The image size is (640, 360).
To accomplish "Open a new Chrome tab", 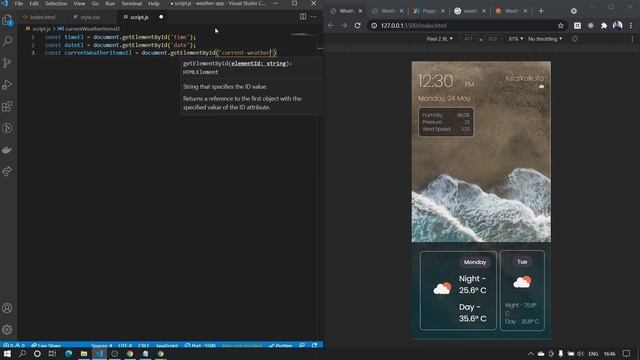I will point(541,11).
